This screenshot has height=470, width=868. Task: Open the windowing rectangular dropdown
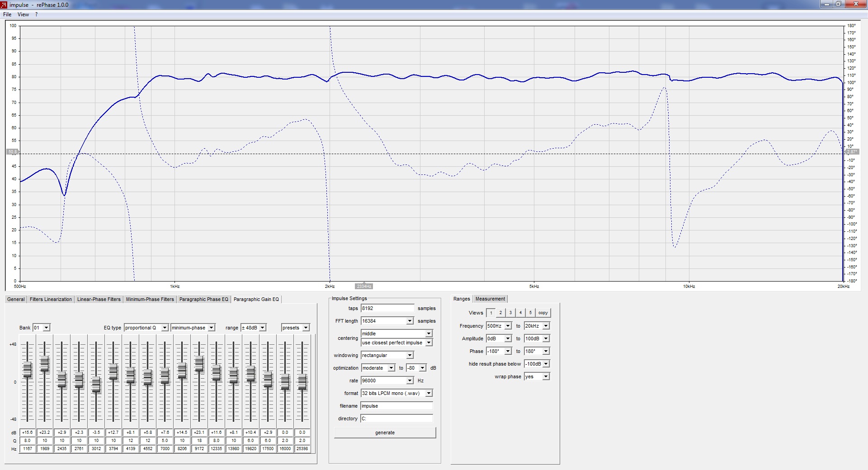point(387,355)
